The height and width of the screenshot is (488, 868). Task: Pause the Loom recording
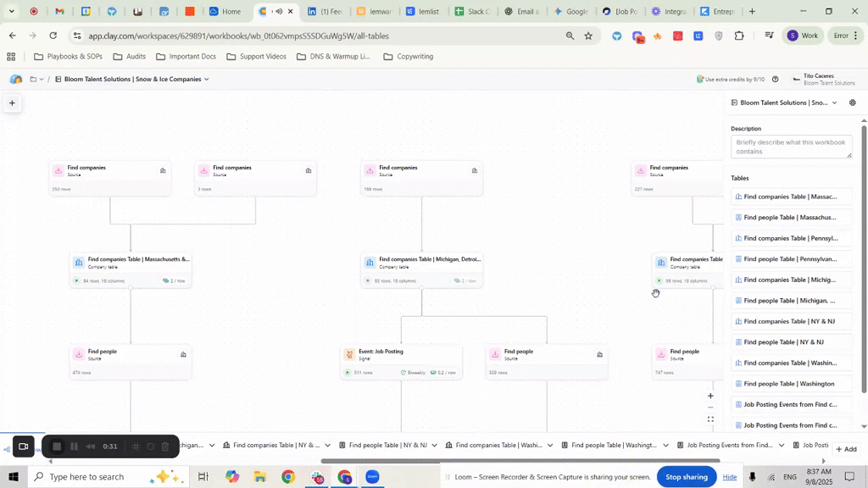74,446
